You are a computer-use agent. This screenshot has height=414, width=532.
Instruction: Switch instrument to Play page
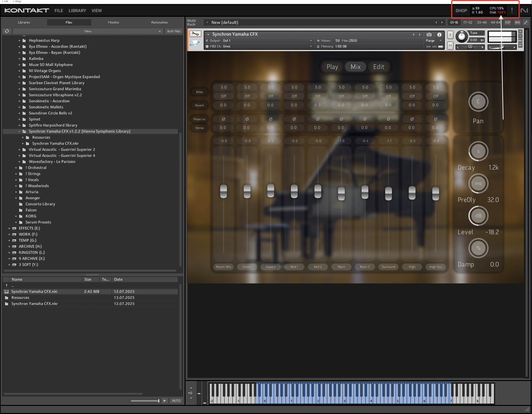(332, 67)
